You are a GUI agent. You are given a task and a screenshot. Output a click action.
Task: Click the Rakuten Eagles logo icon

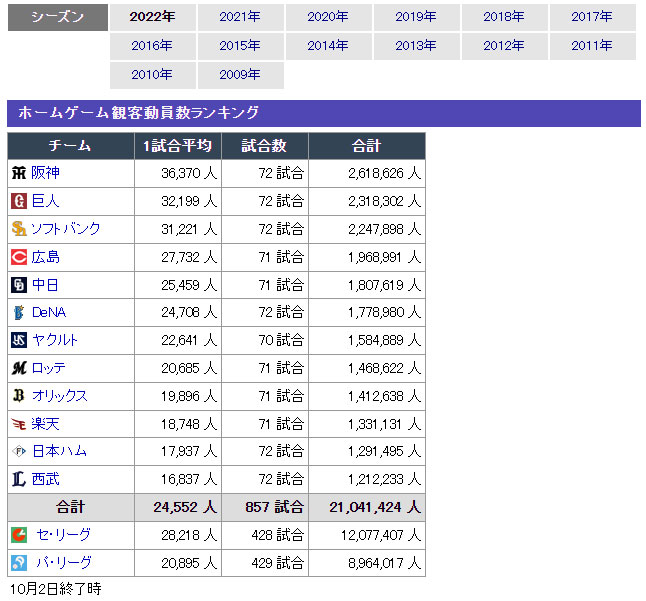[x=19, y=424]
